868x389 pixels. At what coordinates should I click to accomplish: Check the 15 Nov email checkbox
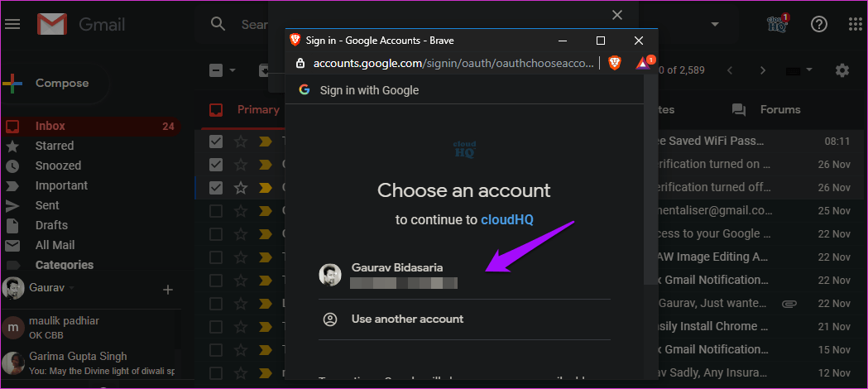coord(216,350)
